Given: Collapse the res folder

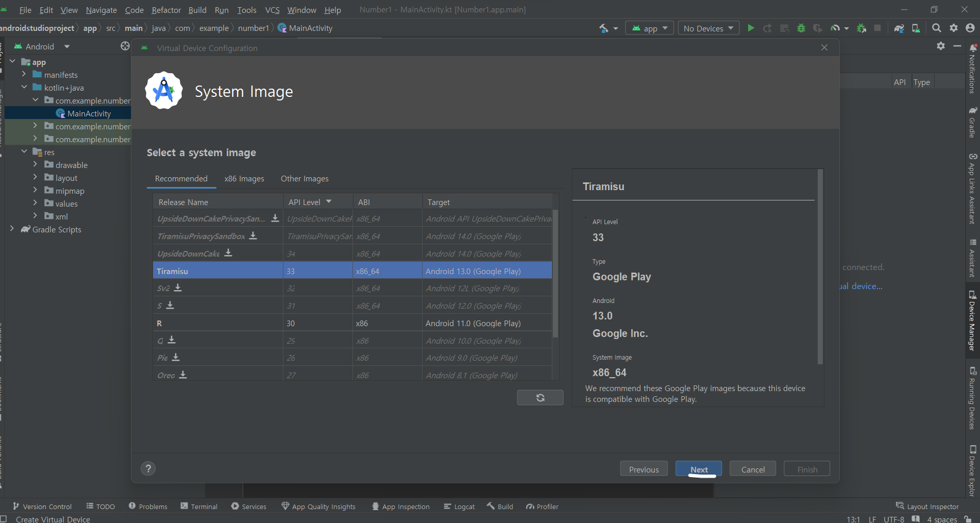Looking at the screenshot, I should point(24,151).
